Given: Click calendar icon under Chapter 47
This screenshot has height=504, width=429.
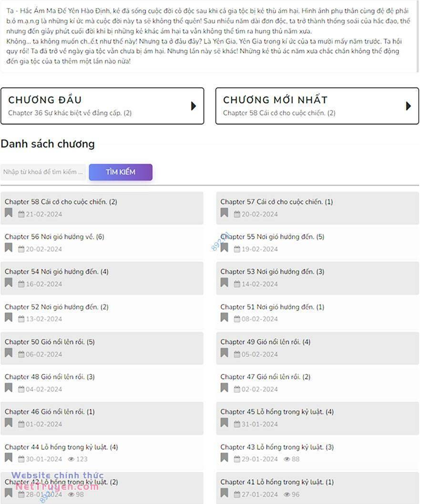Looking at the screenshot, I should pos(237,389).
